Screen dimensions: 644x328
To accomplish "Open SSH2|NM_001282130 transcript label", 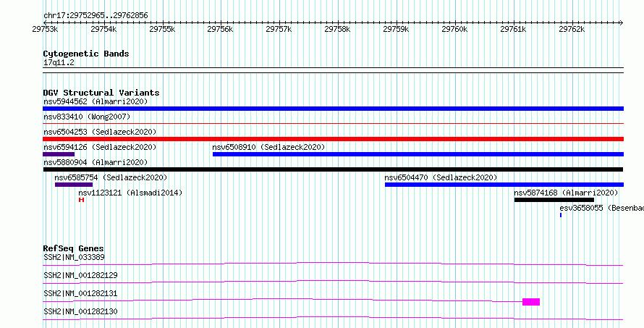I will pos(80,311).
